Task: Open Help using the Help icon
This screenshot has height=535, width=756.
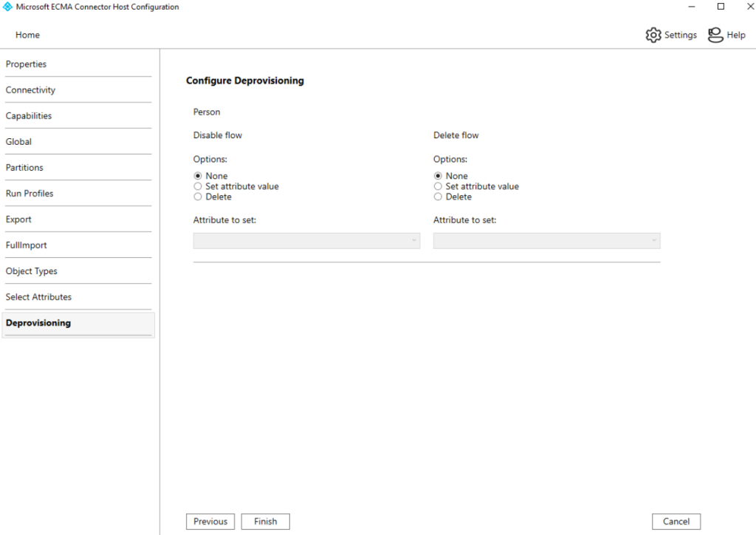Action: point(715,35)
